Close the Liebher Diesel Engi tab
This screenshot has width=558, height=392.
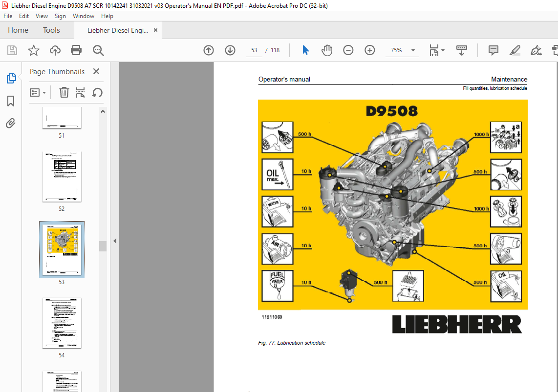155,30
